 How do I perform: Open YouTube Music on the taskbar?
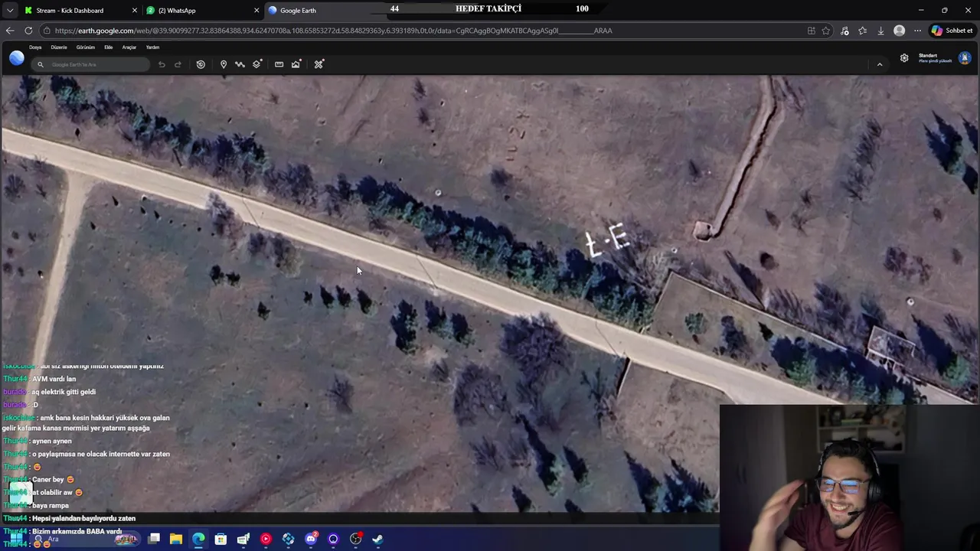pyautogui.click(x=266, y=539)
